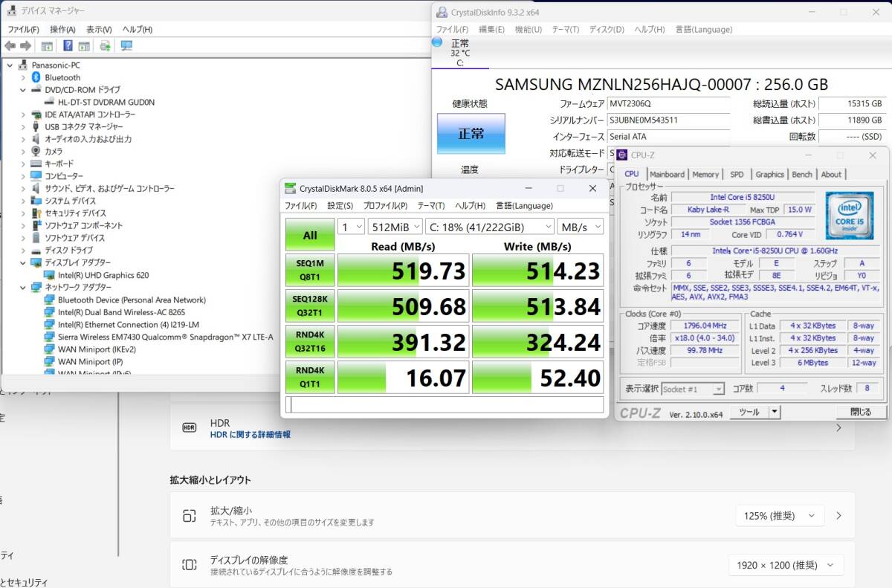Switch to the Graphics tab in CPU-Z
The height and width of the screenshot is (588, 892).
769,174
